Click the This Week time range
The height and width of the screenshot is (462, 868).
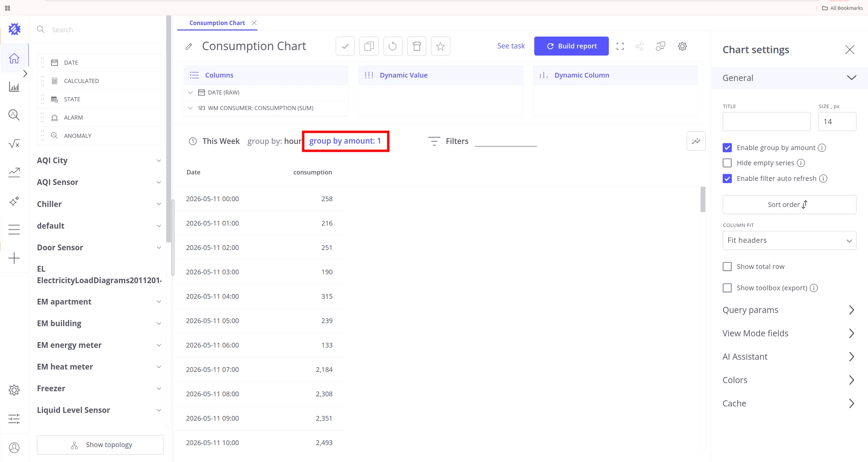[221, 141]
